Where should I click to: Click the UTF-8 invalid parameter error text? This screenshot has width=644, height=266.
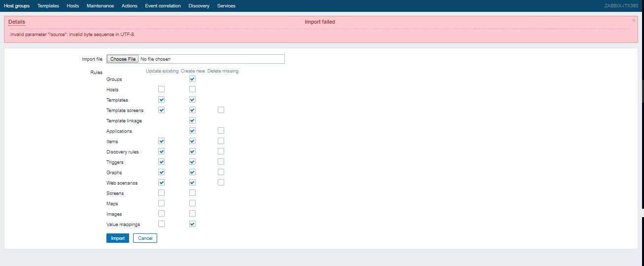[72, 35]
